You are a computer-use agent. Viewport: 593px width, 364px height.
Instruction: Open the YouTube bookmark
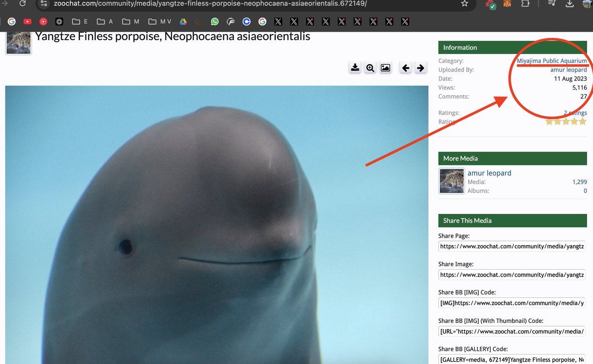27,22
